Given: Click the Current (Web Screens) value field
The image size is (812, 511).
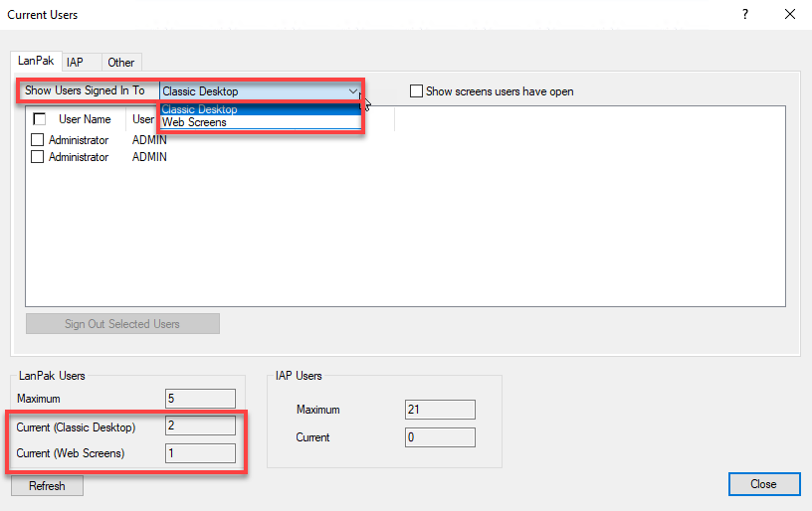Looking at the screenshot, I should coord(200,453).
